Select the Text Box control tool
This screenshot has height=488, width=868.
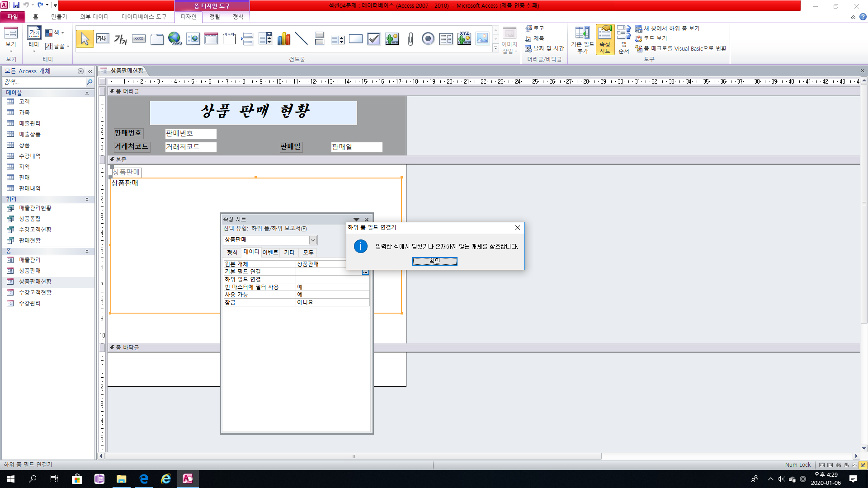(103, 39)
